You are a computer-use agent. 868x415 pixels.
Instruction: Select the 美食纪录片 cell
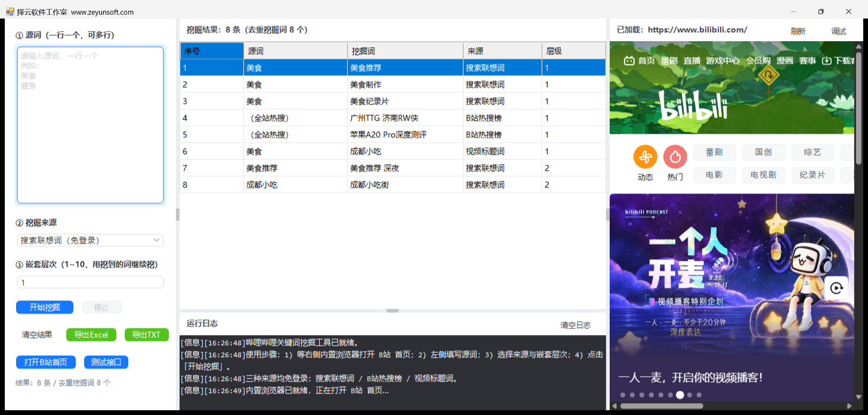click(x=405, y=101)
